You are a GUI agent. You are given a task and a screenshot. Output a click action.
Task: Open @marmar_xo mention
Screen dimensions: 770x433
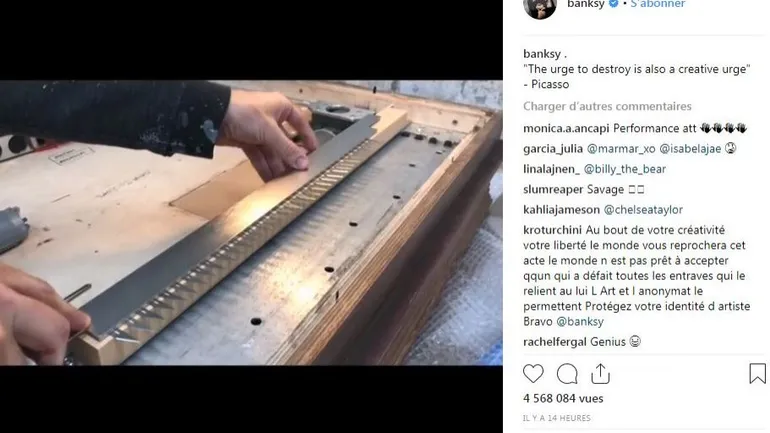(621, 149)
